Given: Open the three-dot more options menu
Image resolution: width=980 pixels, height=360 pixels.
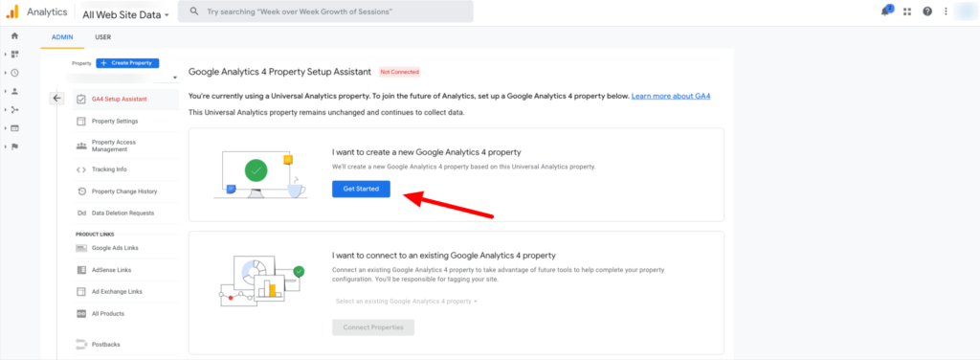Looking at the screenshot, I should point(947,11).
